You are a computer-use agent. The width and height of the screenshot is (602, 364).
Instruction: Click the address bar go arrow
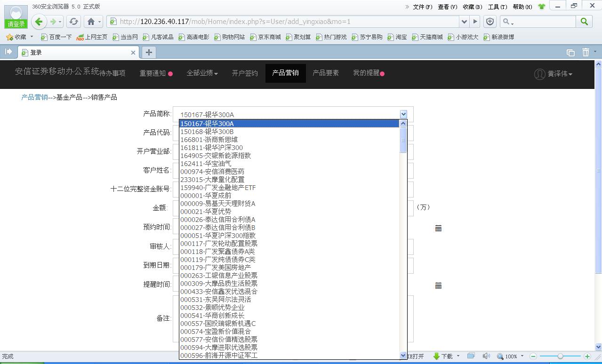point(475,21)
